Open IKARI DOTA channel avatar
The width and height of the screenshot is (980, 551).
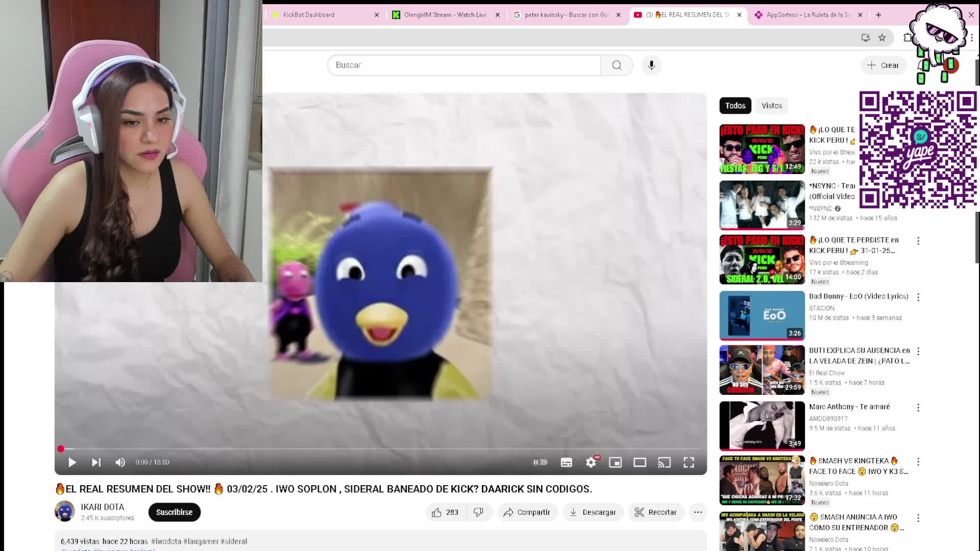pyautogui.click(x=65, y=511)
